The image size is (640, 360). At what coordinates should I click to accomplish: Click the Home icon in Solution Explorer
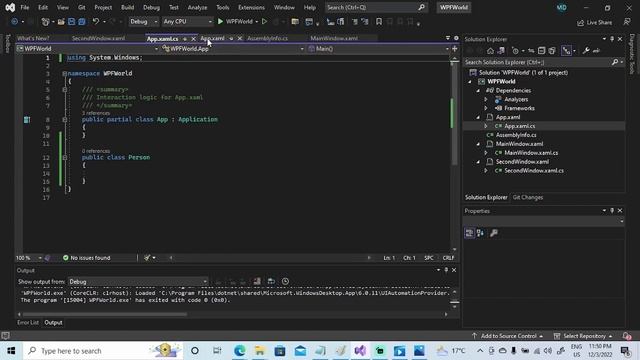click(x=490, y=51)
